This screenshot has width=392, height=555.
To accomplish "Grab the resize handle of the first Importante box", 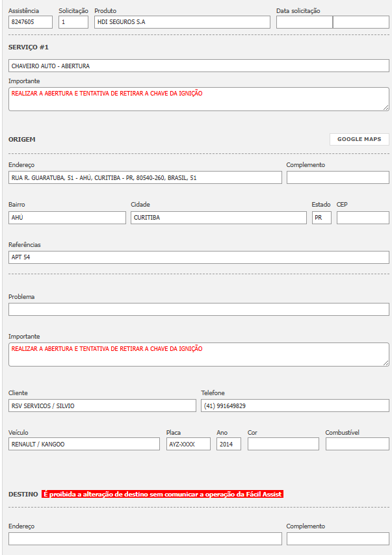I will pyautogui.click(x=386, y=108).
